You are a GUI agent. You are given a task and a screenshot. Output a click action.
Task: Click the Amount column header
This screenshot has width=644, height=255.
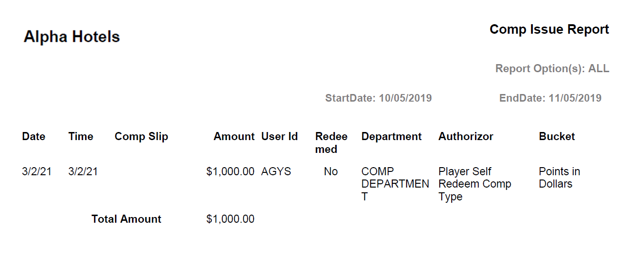pyautogui.click(x=234, y=137)
